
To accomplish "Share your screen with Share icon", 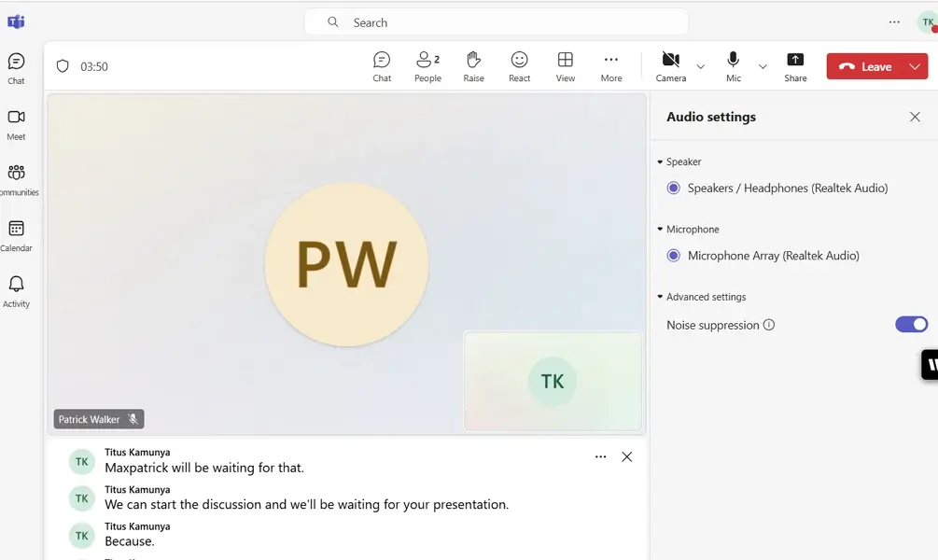I will (x=795, y=66).
